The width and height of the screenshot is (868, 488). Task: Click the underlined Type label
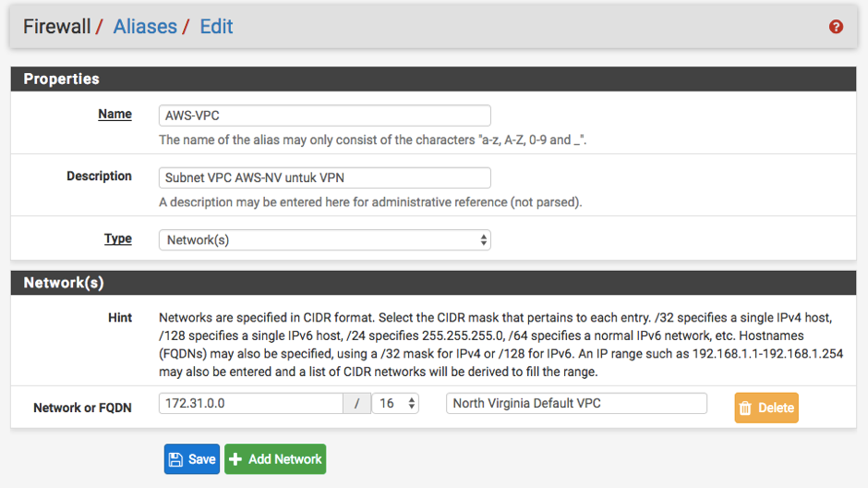click(118, 238)
